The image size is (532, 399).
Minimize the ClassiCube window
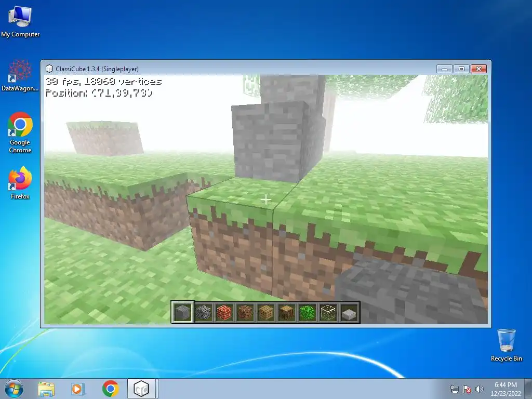[x=445, y=69]
